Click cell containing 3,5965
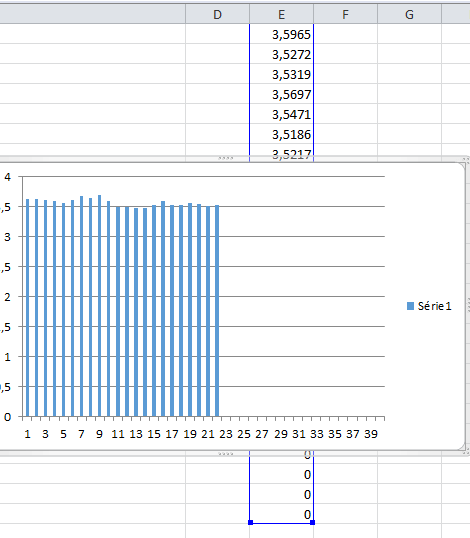470x538 pixels. tap(281, 34)
